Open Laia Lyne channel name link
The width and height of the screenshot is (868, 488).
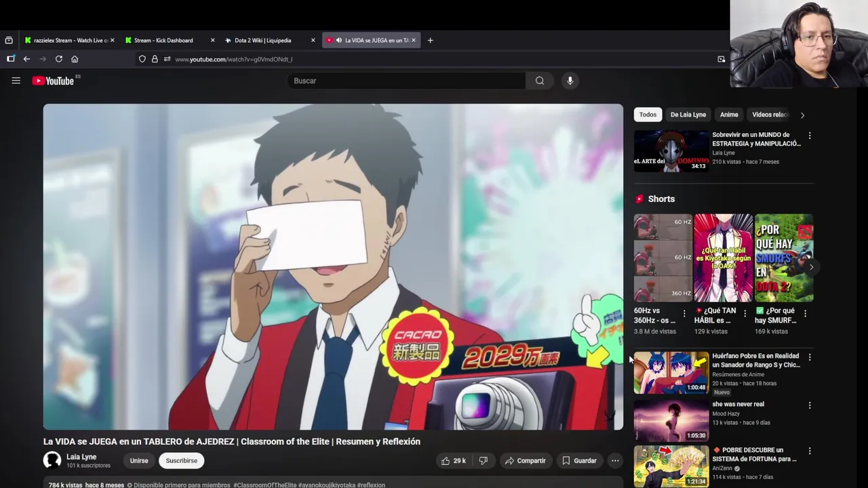point(81,457)
